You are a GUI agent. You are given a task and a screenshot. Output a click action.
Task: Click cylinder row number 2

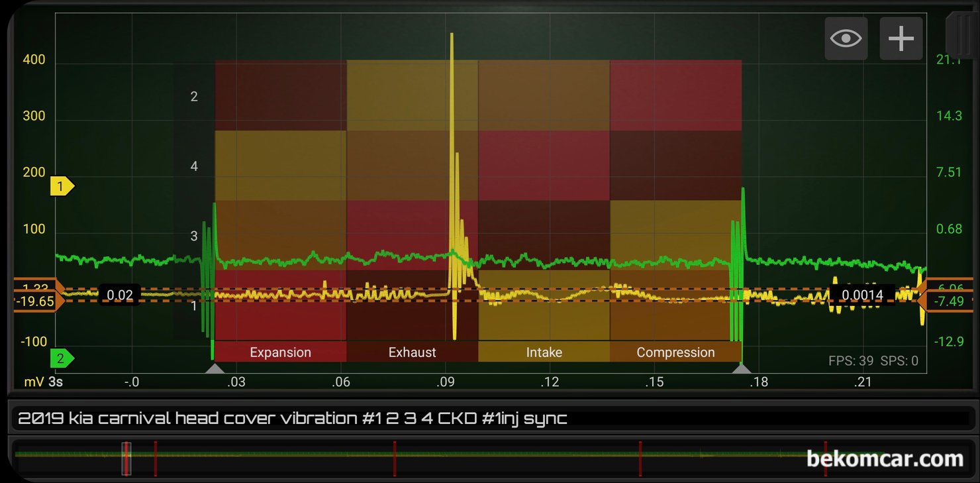point(194,97)
